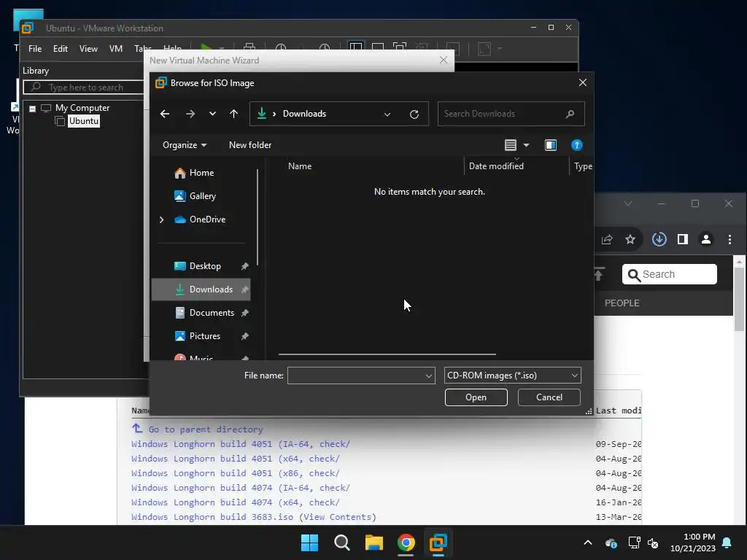The image size is (747, 560).
Task: Click the Search Downloads field
Action: pos(511,114)
